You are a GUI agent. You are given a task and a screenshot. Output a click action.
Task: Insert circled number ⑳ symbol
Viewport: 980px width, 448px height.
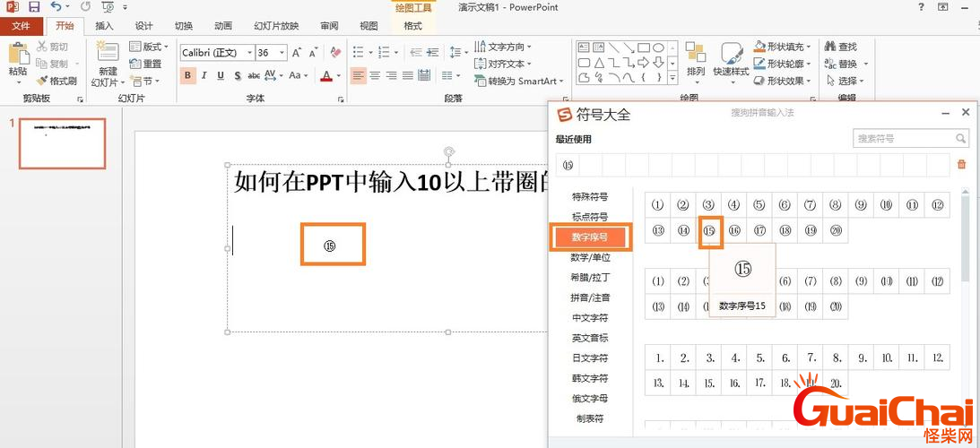837,230
